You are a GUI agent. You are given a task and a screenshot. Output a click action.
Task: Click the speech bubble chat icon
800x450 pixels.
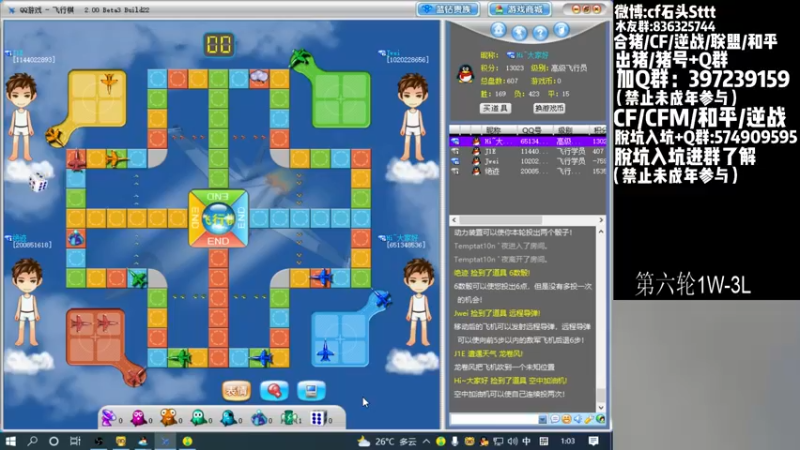point(555,419)
